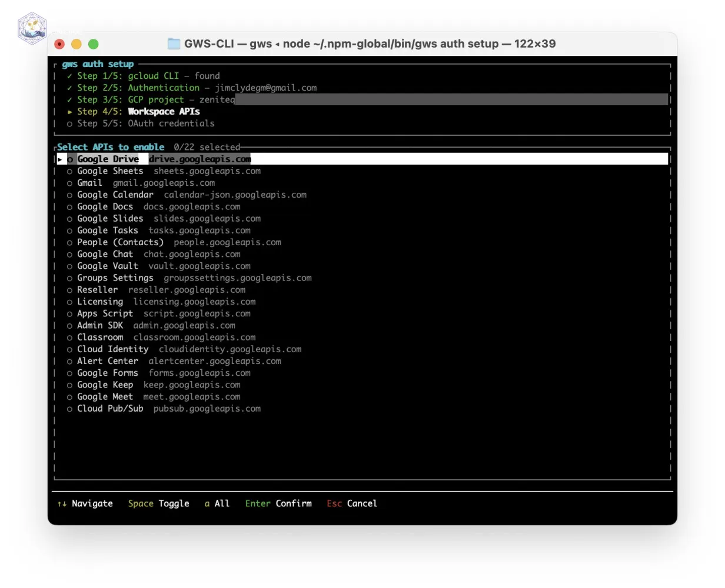Click the Step 4/5 Workspace APIs line
This screenshot has height=588, width=725.
(134, 111)
